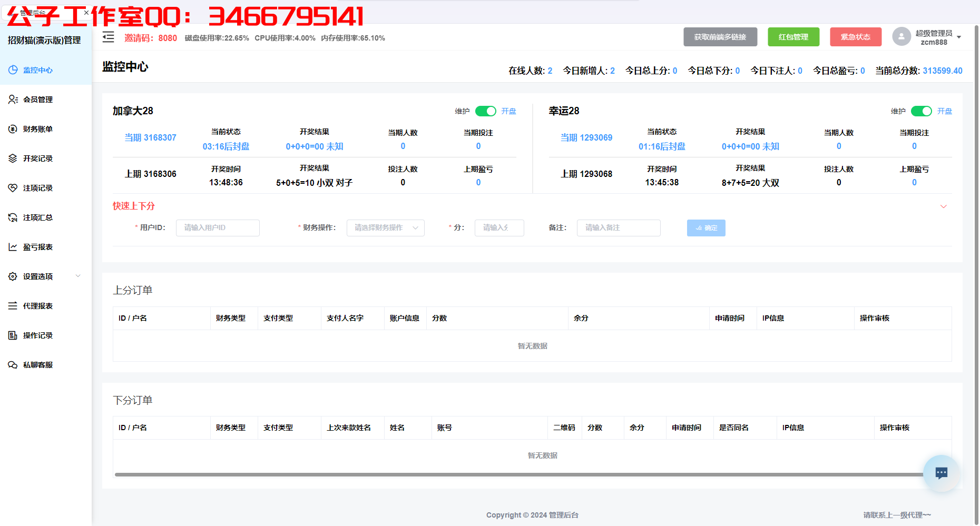Toggle 加拿大28 maintenance/open switch

(485, 111)
